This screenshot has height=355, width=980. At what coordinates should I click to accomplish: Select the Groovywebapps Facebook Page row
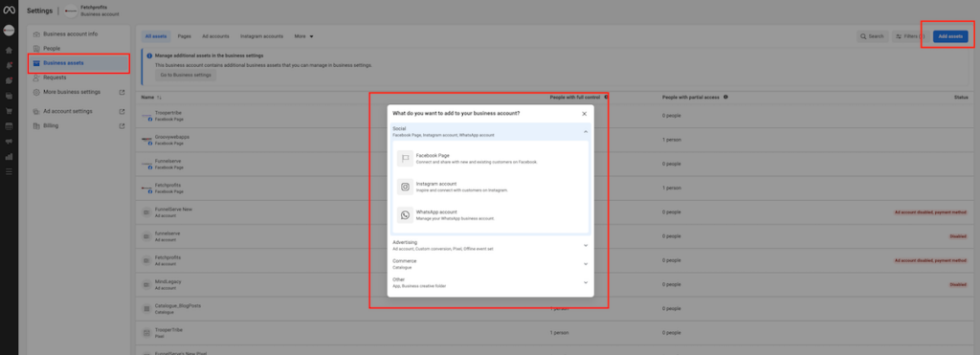555,140
